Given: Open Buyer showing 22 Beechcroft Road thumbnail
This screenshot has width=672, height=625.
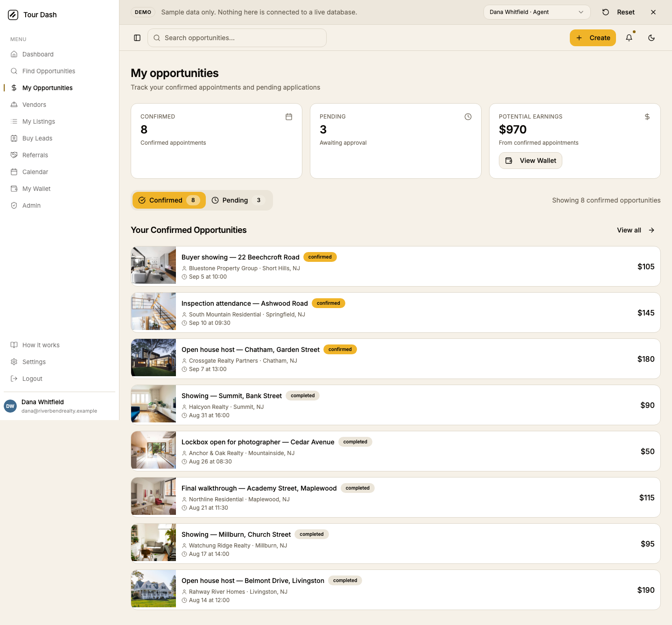Looking at the screenshot, I should coord(154,266).
